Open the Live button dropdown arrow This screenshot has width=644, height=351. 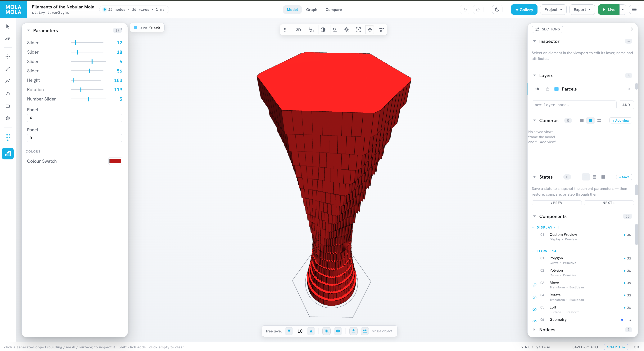pyautogui.click(x=623, y=10)
